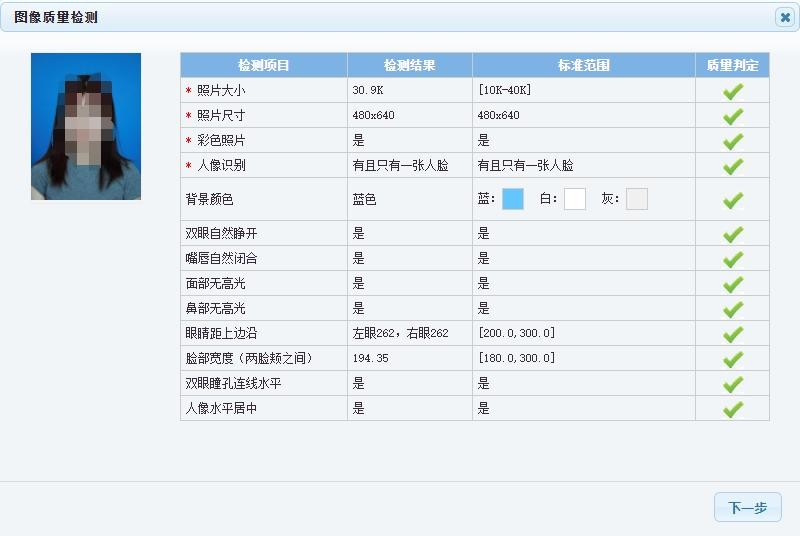The height and width of the screenshot is (536, 800).
Task: Click the 下一步 button
Action: click(x=747, y=507)
